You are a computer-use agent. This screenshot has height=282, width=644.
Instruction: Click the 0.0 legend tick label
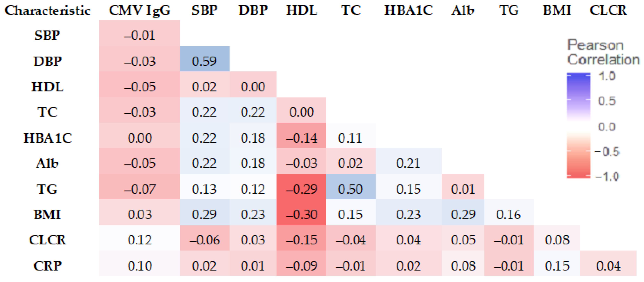pos(607,127)
